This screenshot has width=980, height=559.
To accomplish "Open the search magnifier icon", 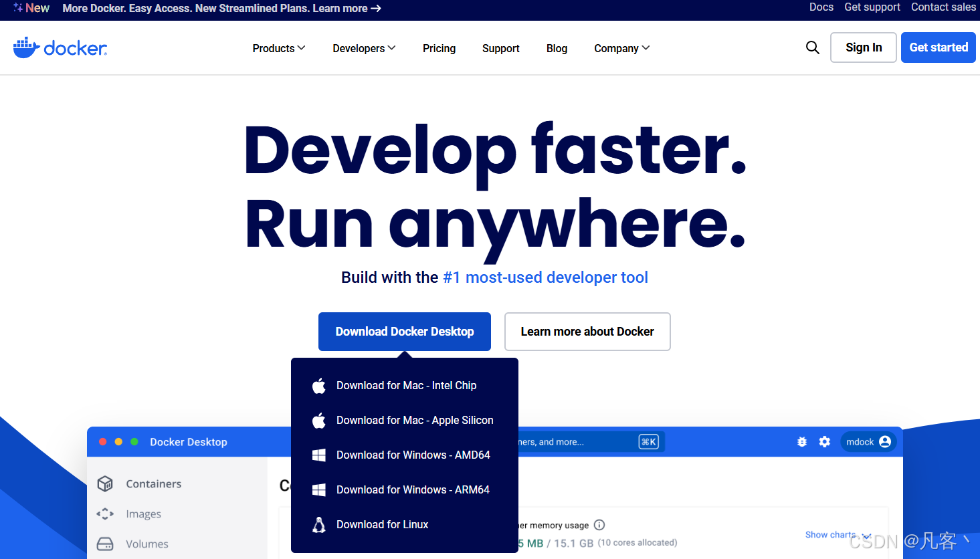I will 813,47.
